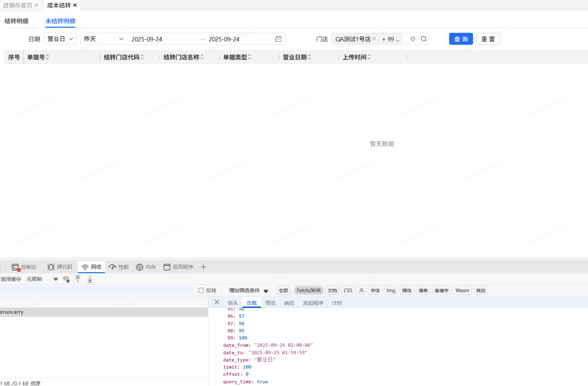Viewport: 588px width, 386px height.
Task: Select the 未结转明细 tab
Action: point(60,21)
